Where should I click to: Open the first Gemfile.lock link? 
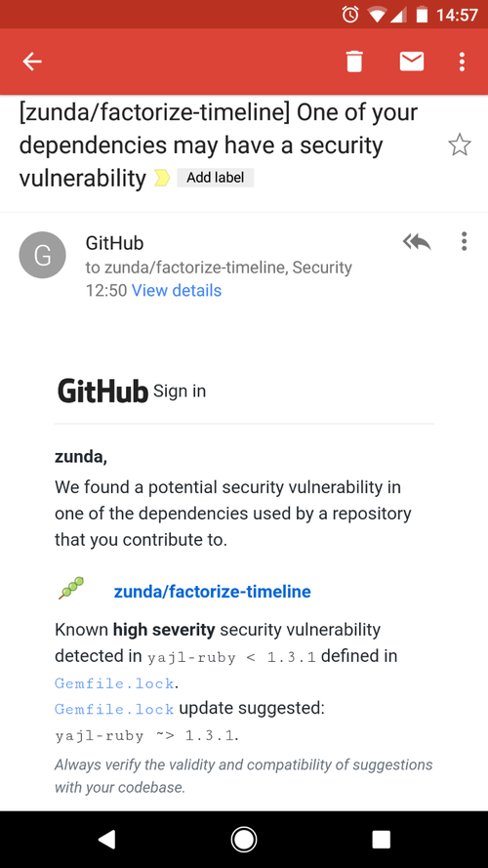[x=114, y=683]
